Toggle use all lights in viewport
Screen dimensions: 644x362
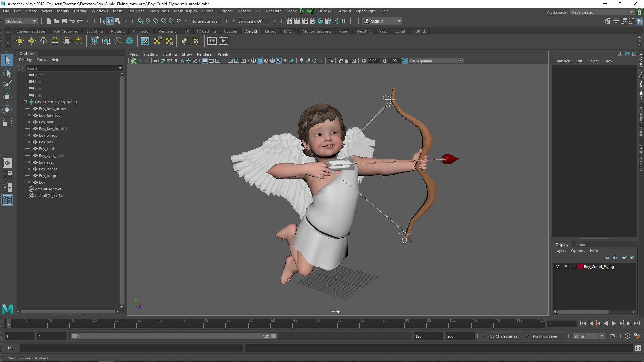pyautogui.click(x=285, y=61)
